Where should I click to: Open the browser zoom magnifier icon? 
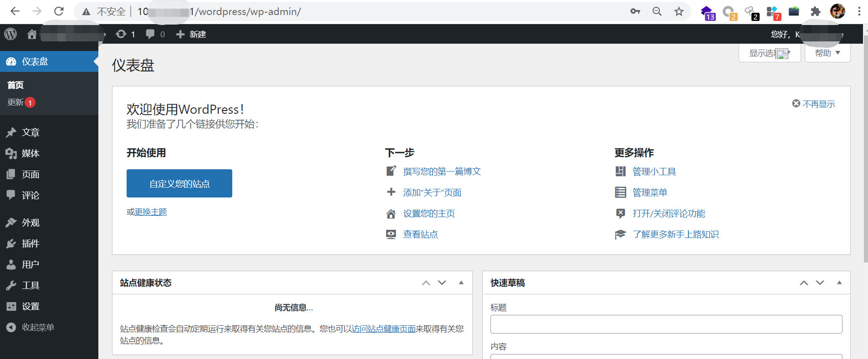coord(657,11)
